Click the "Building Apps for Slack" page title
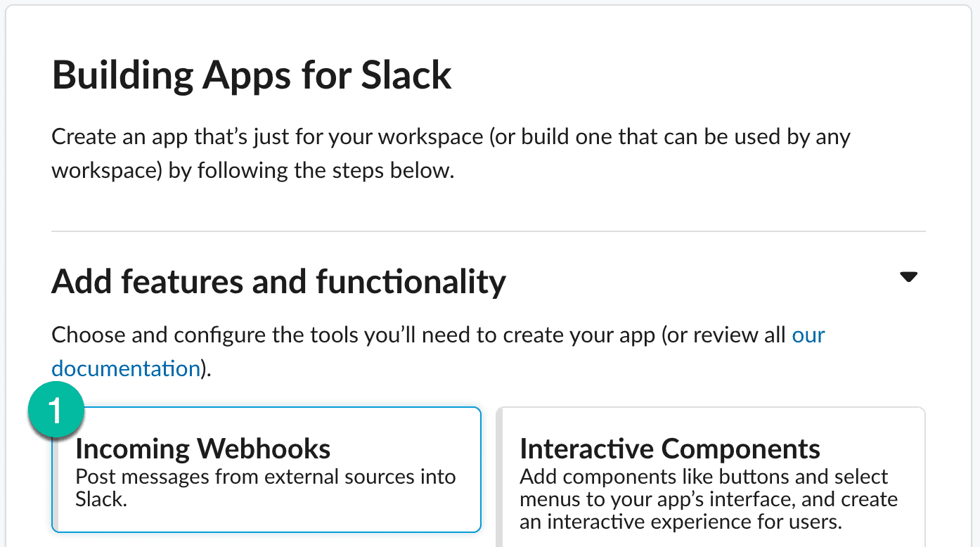The image size is (980, 547). tap(252, 75)
